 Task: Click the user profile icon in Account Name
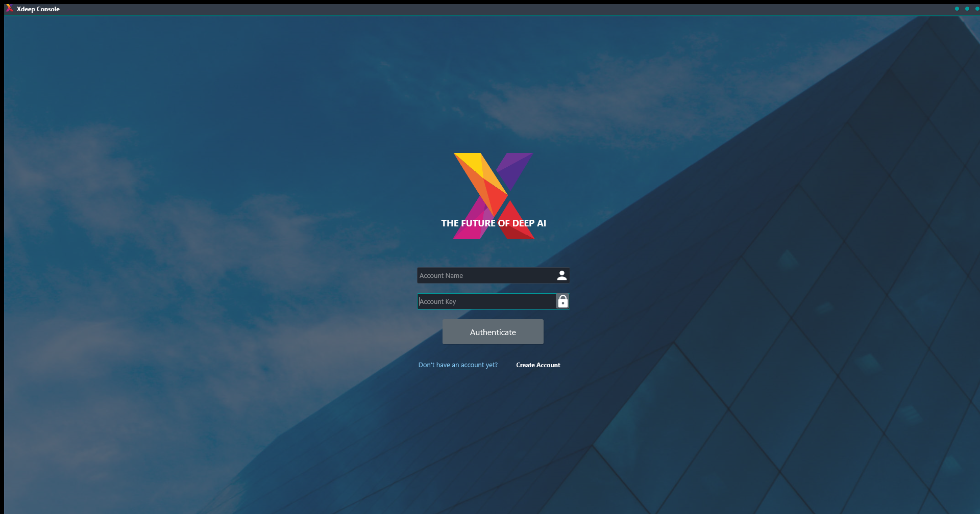[x=562, y=275]
